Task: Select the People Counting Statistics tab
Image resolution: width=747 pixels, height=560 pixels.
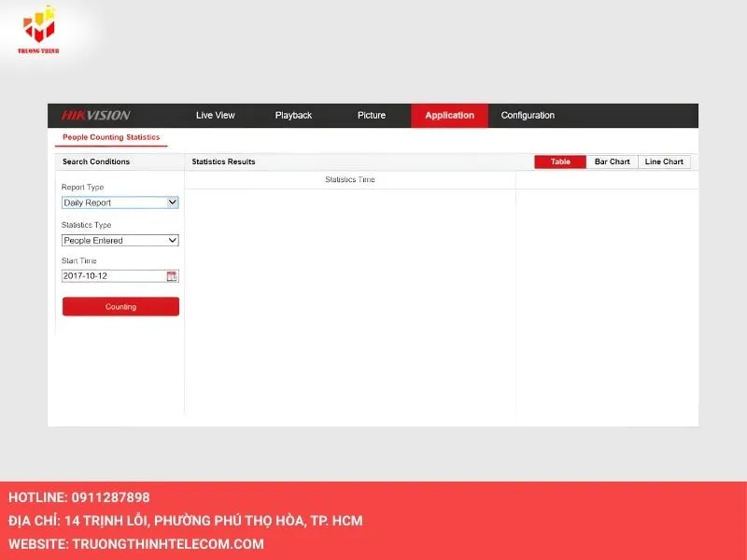Action: [111, 138]
